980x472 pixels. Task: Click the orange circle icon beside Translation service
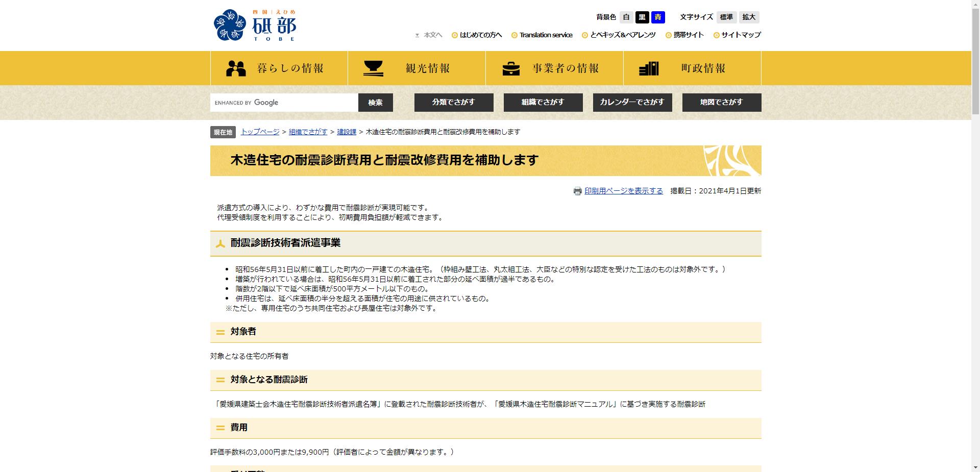514,35
